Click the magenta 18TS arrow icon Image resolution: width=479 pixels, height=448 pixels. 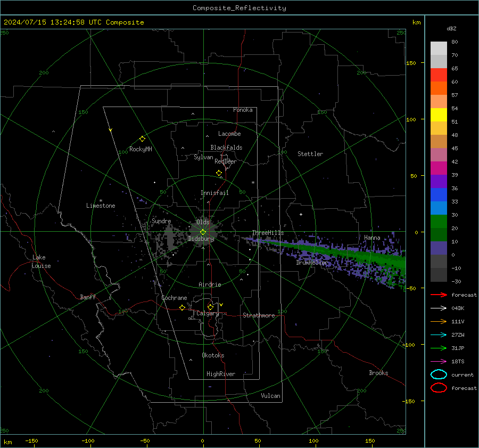click(x=439, y=362)
